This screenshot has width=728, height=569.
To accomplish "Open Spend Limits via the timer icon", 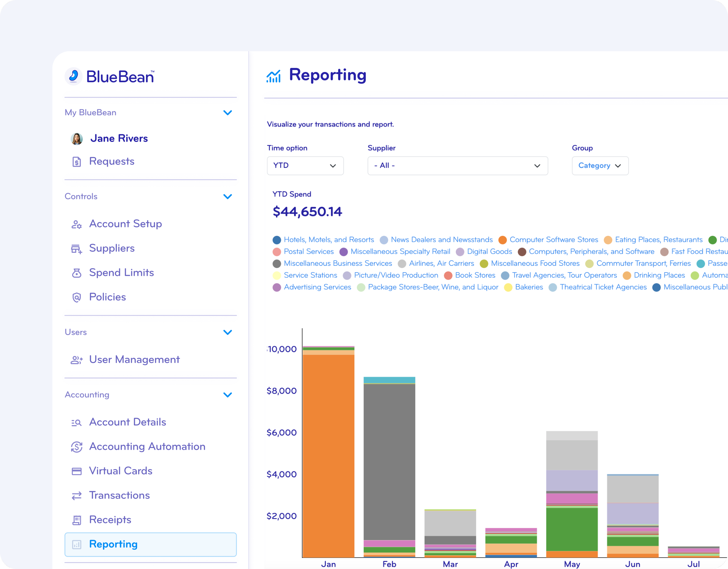I will (76, 273).
